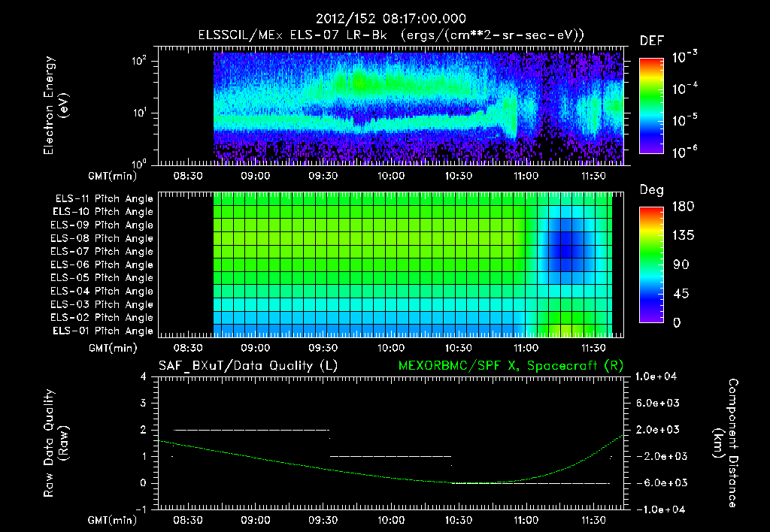Click the ELS-10 Pitch Angle row label
770x532 pixels.
[x=103, y=212]
